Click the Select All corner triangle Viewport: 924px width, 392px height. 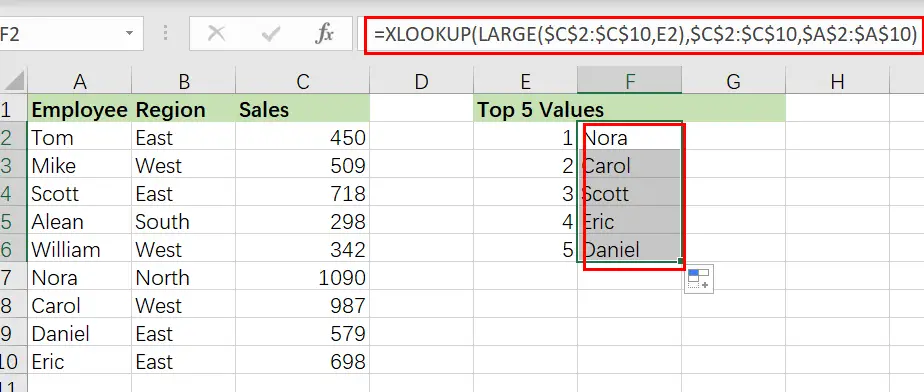13,81
